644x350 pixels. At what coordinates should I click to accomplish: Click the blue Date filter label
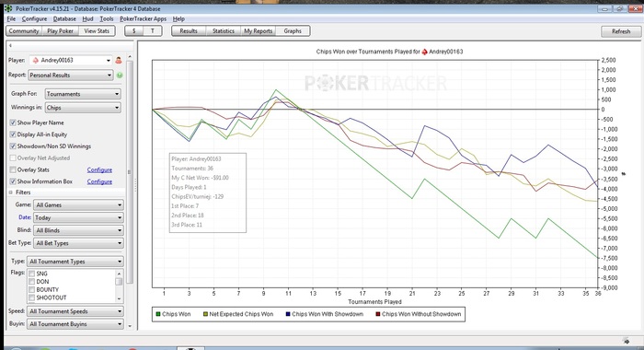click(x=25, y=217)
